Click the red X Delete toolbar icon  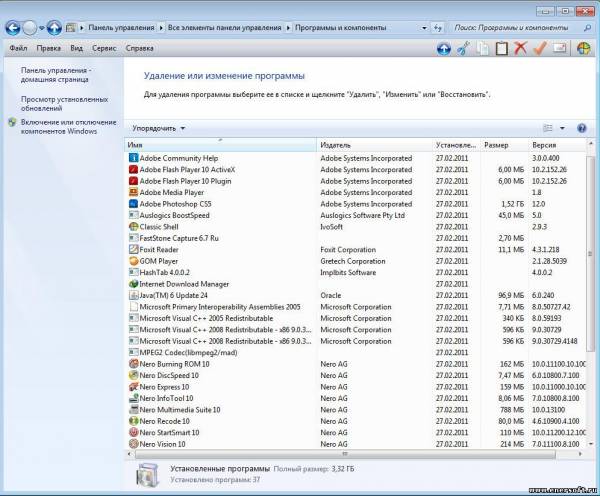point(520,49)
